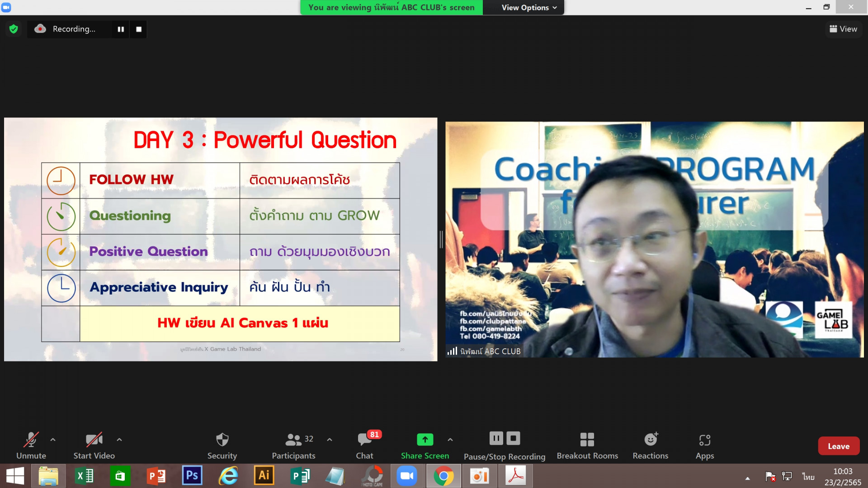
Task: Open View Options dropdown
Action: pos(529,7)
